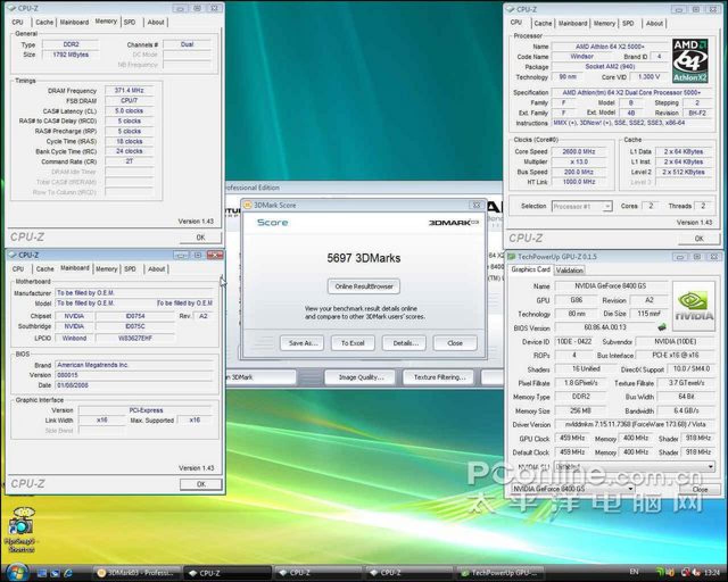Viewport: 728px width, 582px height.
Task: Open the About tab in CPU-Z Mainboard window
Action: click(x=156, y=269)
